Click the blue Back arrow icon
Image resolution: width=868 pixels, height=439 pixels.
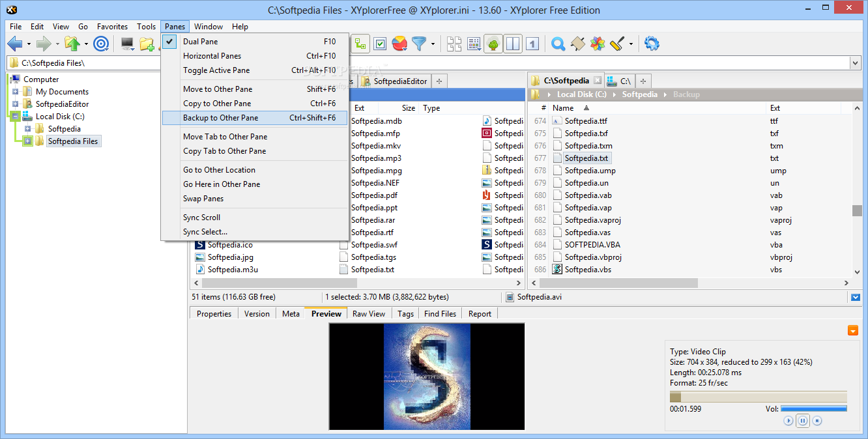(x=15, y=44)
